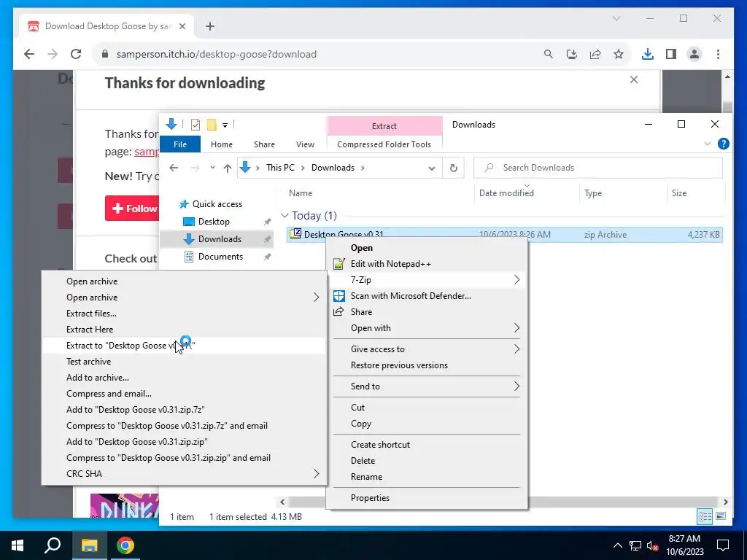The height and width of the screenshot is (560, 747).
Task: Switch to the Share ribbon tab
Action: [x=264, y=144]
